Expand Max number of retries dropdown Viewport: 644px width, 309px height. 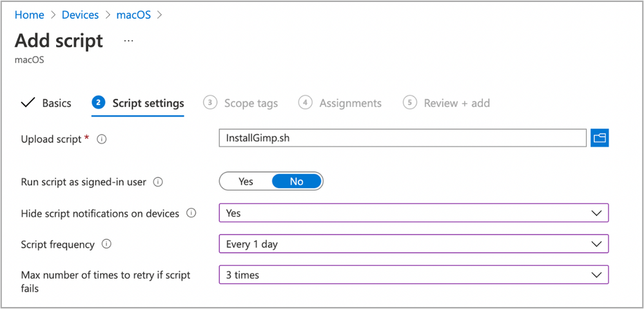[x=413, y=275]
